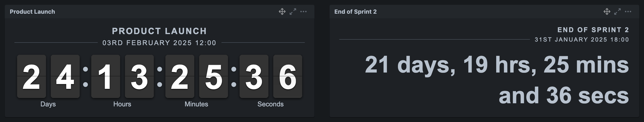
Task: Click the 03RD FEBRUARY 2025 12:00 date
Action: (x=159, y=43)
